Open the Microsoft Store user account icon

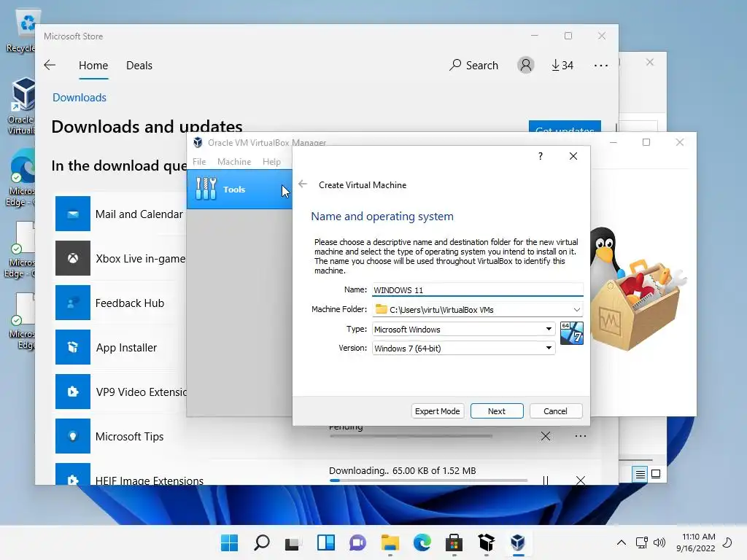[x=525, y=65]
